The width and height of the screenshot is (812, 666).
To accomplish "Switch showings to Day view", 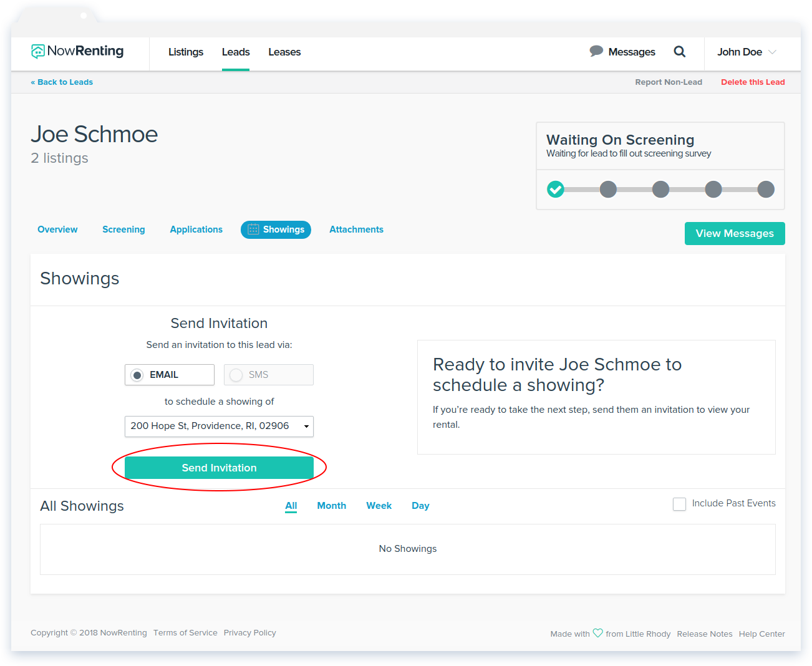I will coord(420,506).
